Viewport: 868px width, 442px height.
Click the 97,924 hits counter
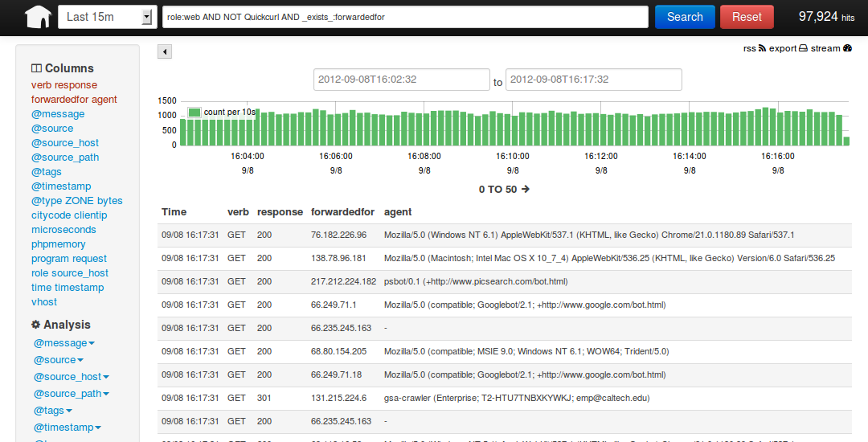pyautogui.click(x=826, y=17)
